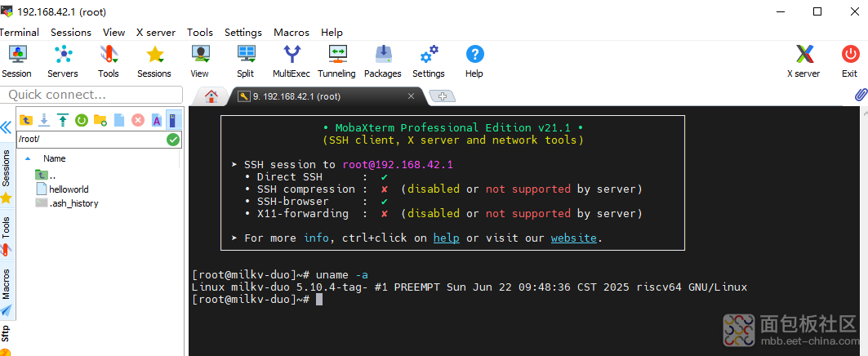The height and width of the screenshot is (356, 868).
Task: Open the Macros menu
Action: point(292,32)
